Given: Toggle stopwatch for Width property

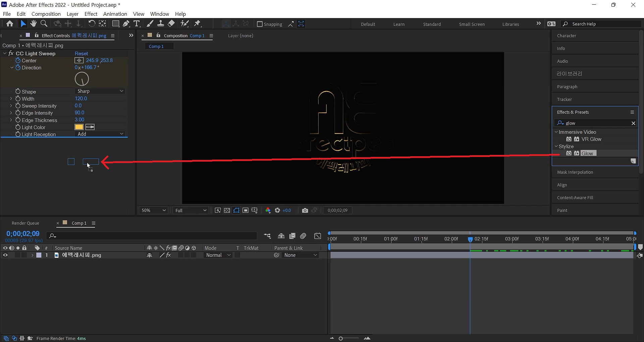Looking at the screenshot, I should 18,99.
